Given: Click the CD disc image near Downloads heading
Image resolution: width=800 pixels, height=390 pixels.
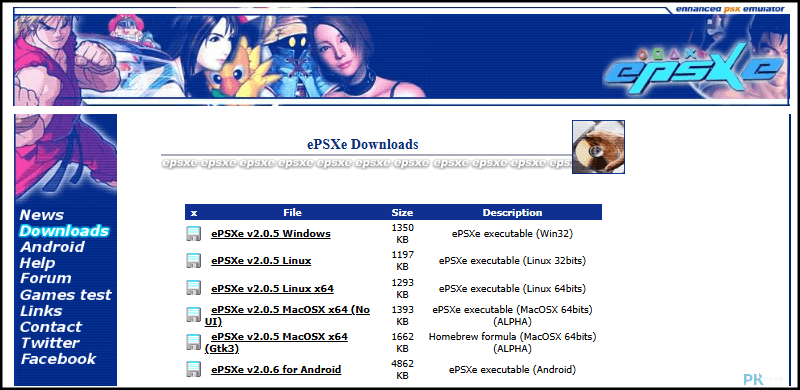Looking at the screenshot, I should coord(598,147).
